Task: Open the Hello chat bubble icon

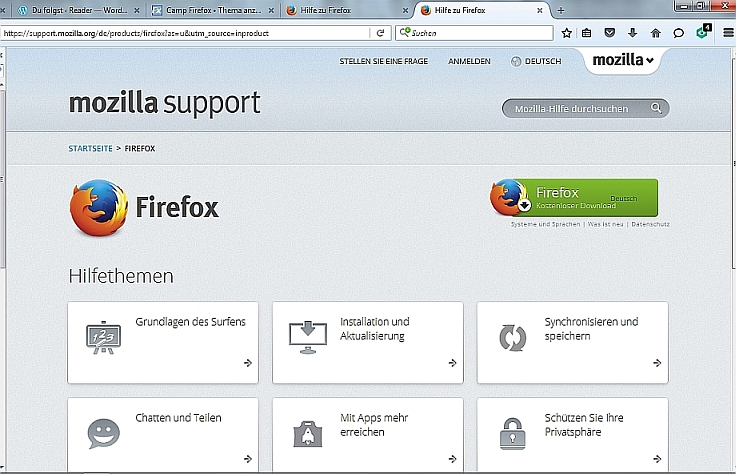Action: point(678,33)
